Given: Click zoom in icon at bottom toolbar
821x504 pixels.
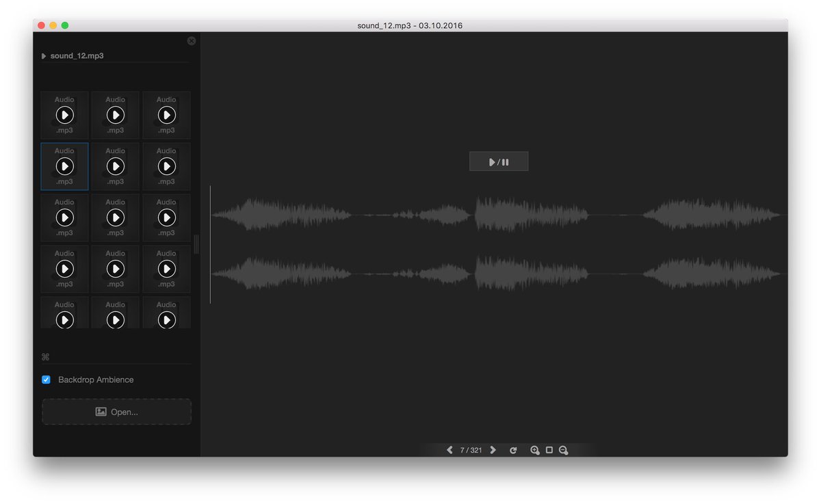Looking at the screenshot, I should pyautogui.click(x=535, y=450).
